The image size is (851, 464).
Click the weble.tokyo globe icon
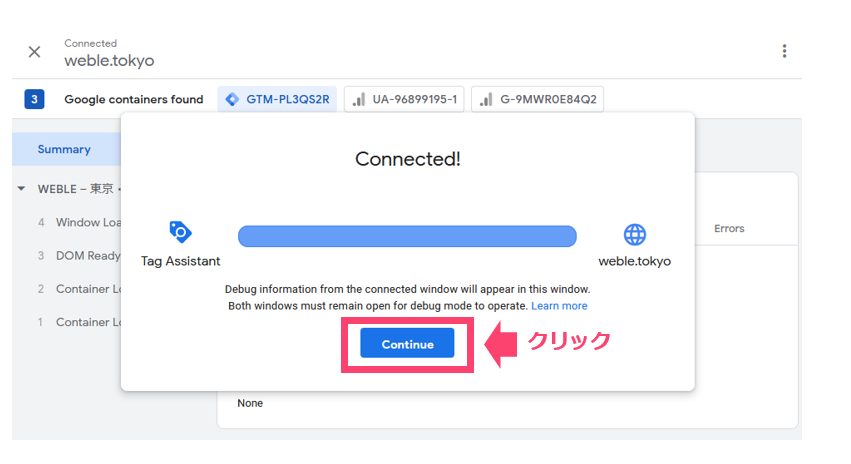pyautogui.click(x=634, y=234)
